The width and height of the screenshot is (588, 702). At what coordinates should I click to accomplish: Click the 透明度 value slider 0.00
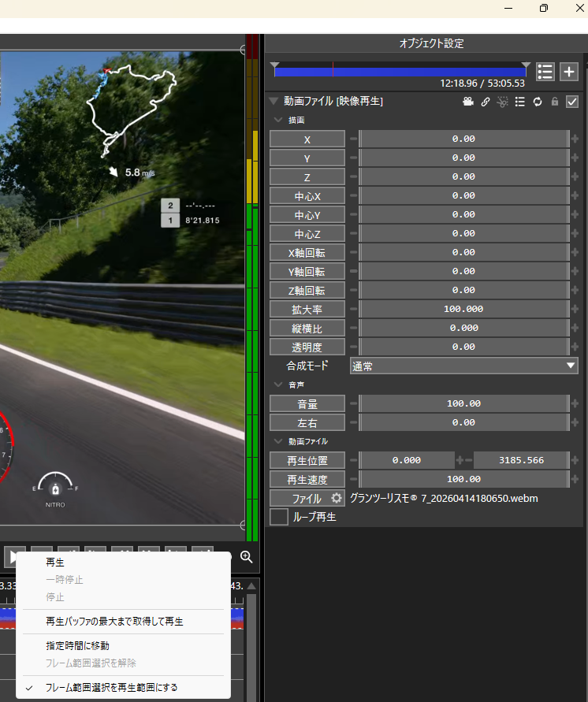point(464,347)
